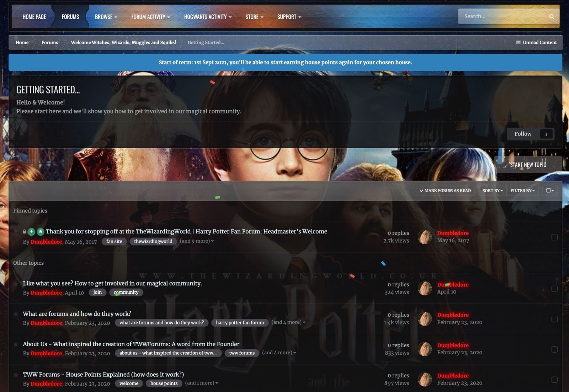Tick the checkbox for 'What are forums' topic

coord(554,319)
